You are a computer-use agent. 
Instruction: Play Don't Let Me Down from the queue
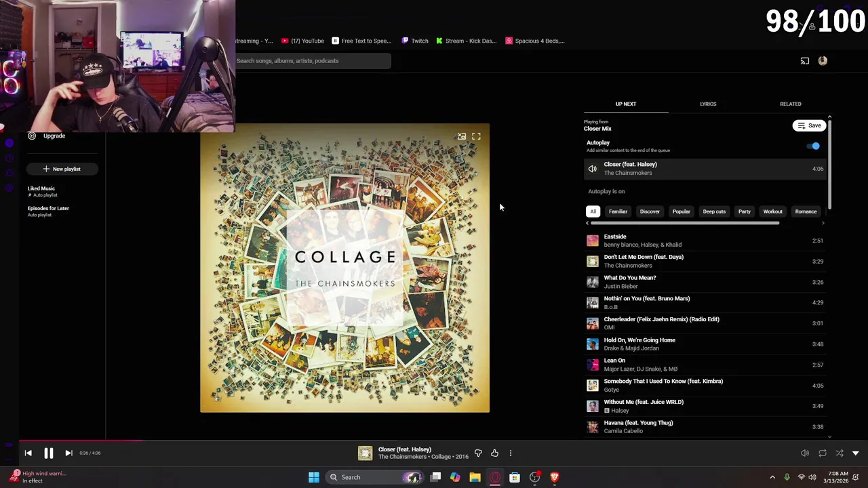point(705,261)
